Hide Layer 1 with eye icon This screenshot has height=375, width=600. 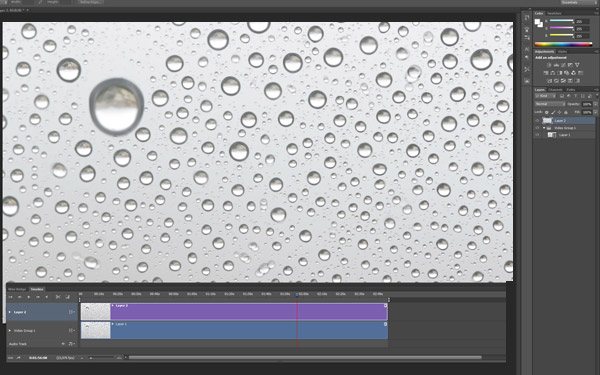click(x=537, y=135)
